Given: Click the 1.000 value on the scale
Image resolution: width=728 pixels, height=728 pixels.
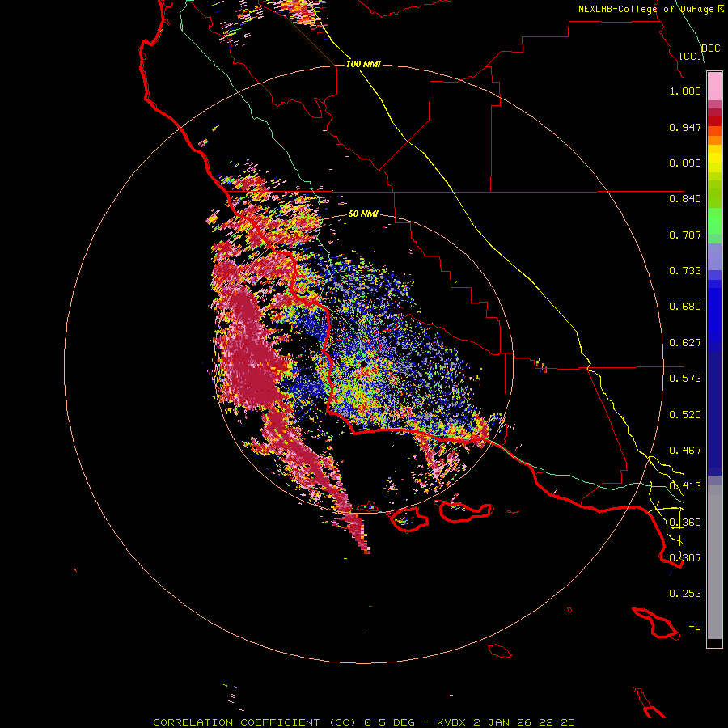Looking at the screenshot, I should coord(685,91).
